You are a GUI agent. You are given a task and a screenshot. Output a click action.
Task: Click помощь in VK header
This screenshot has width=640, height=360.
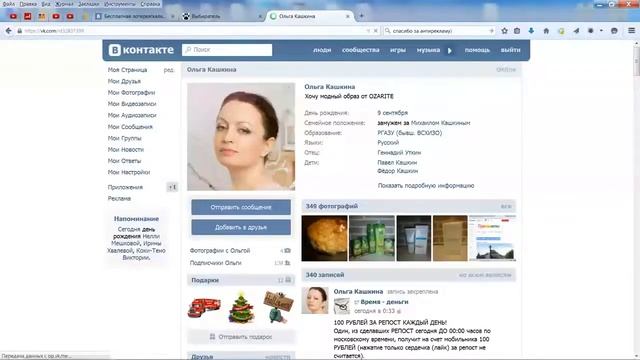(x=477, y=50)
